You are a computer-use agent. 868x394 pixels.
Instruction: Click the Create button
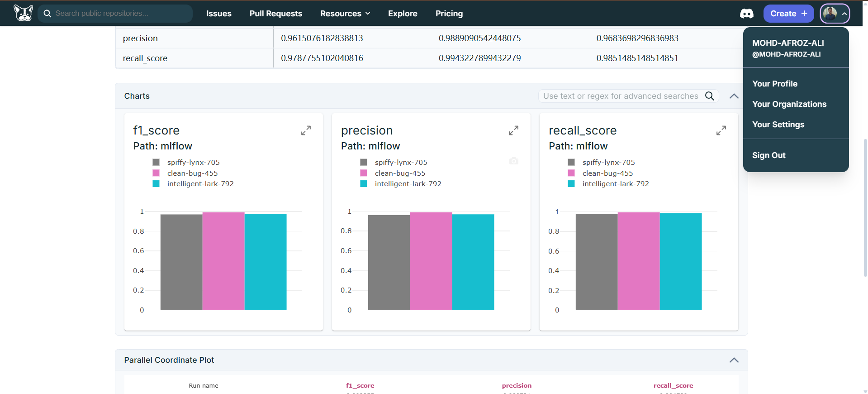788,14
